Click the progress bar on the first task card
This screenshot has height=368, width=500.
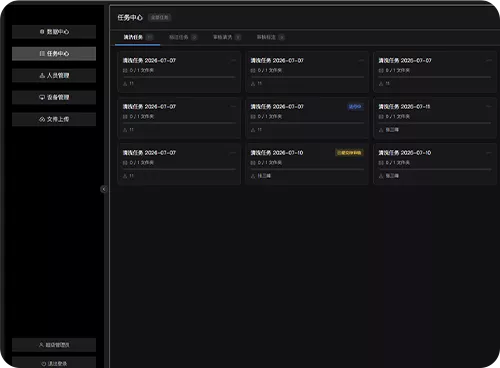coord(179,77)
